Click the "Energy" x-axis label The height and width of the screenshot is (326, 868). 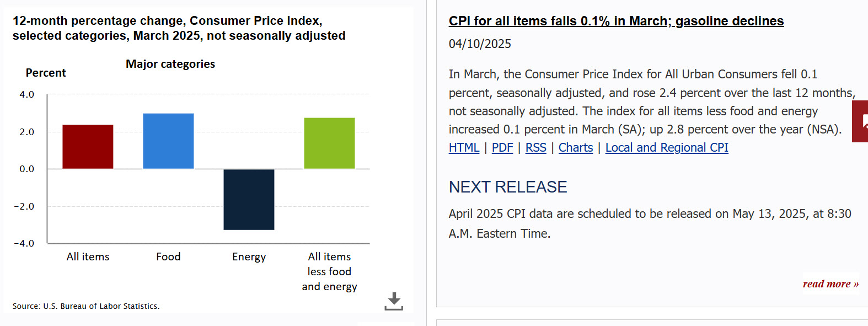pos(249,257)
